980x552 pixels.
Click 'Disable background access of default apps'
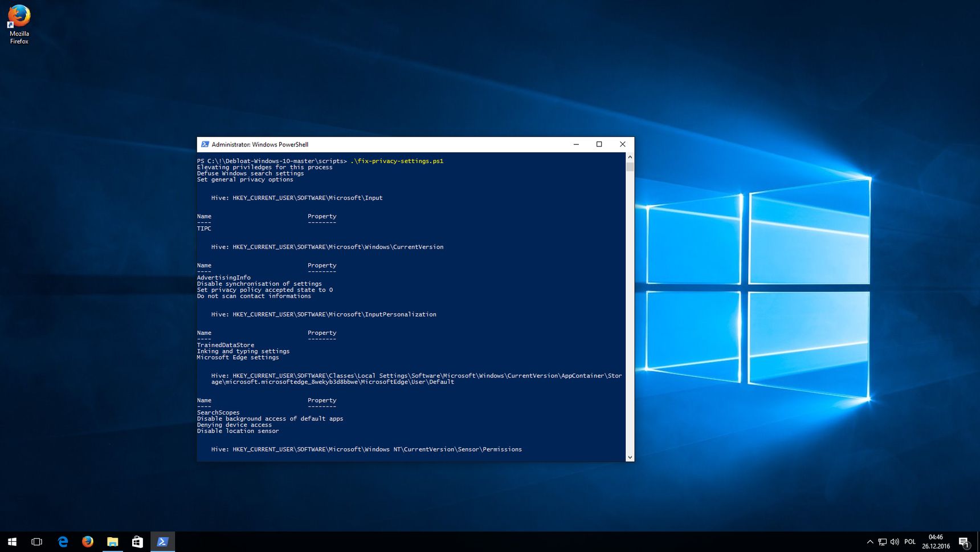pyautogui.click(x=270, y=419)
